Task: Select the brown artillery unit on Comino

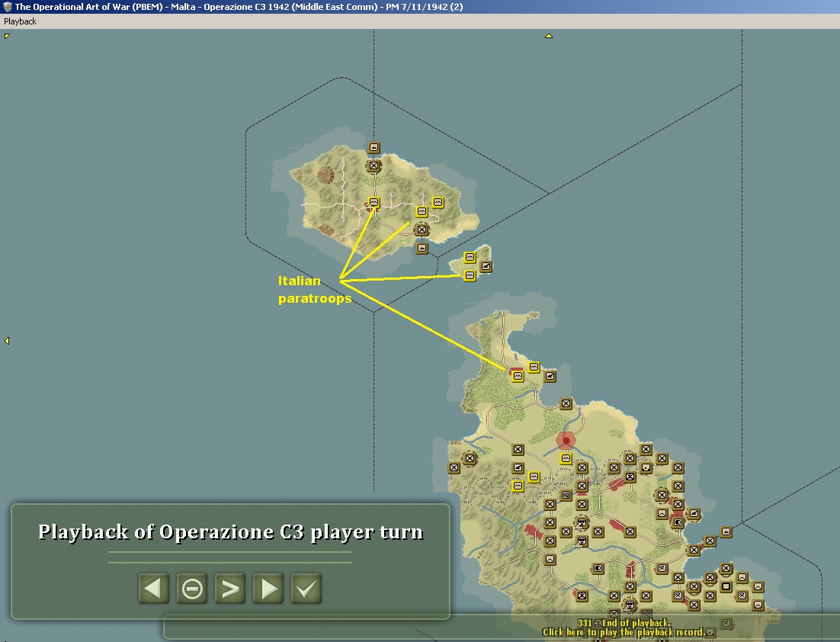Action: click(486, 266)
